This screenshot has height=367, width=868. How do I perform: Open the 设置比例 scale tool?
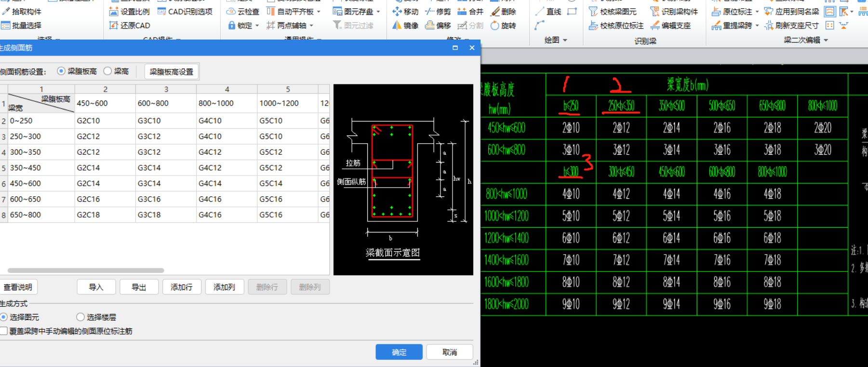click(129, 12)
